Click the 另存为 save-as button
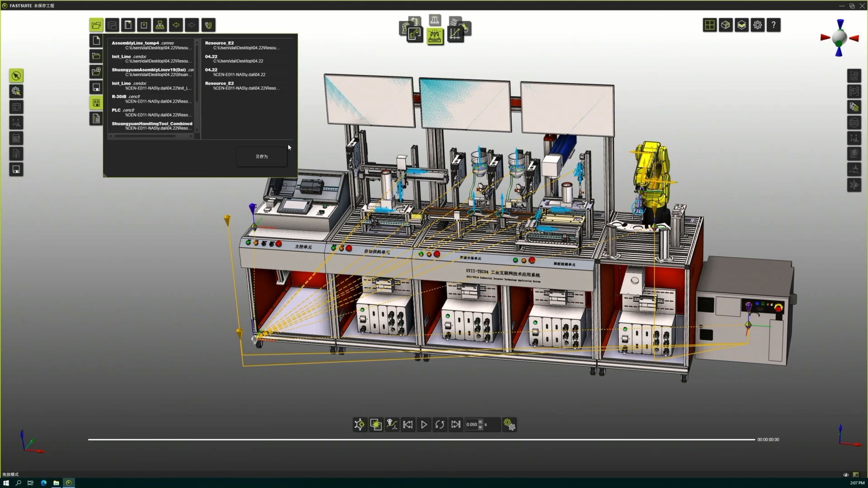Image resolution: width=868 pixels, height=488 pixels. (262, 157)
